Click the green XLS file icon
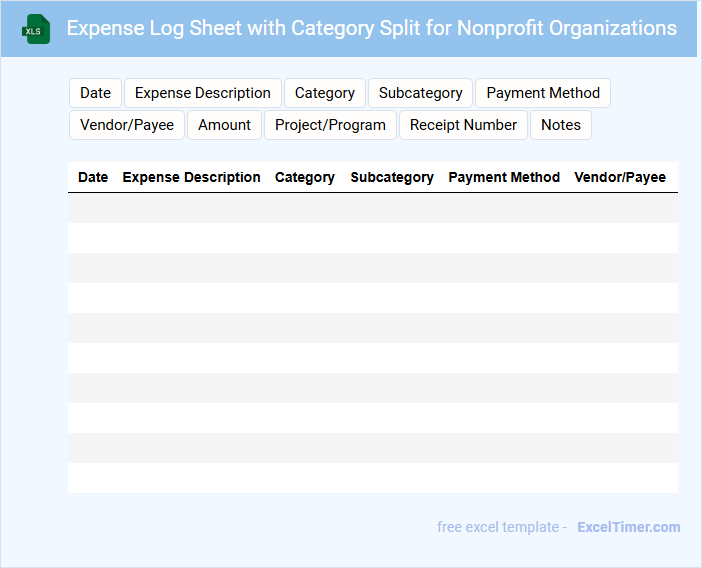The width and height of the screenshot is (702, 568). pyautogui.click(x=37, y=29)
